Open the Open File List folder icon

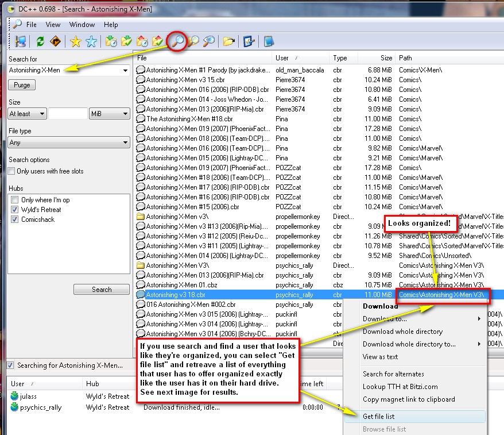pyautogui.click(x=229, y=41)
